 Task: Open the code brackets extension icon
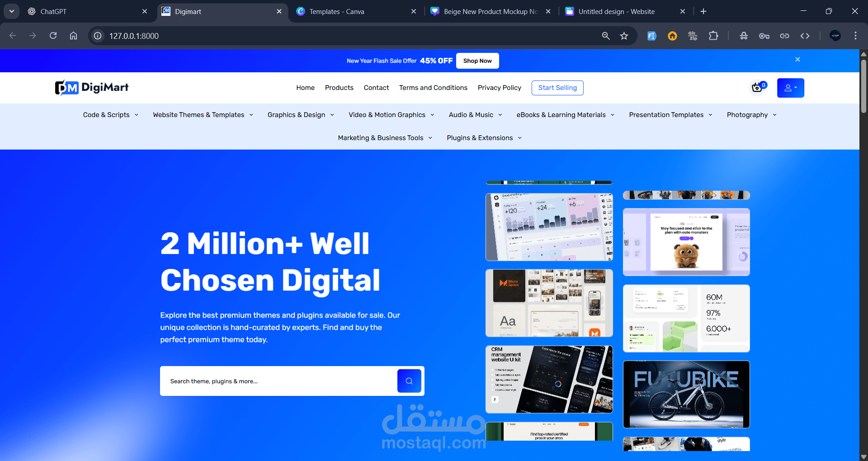pyautogui.click(x=805, y=36)
